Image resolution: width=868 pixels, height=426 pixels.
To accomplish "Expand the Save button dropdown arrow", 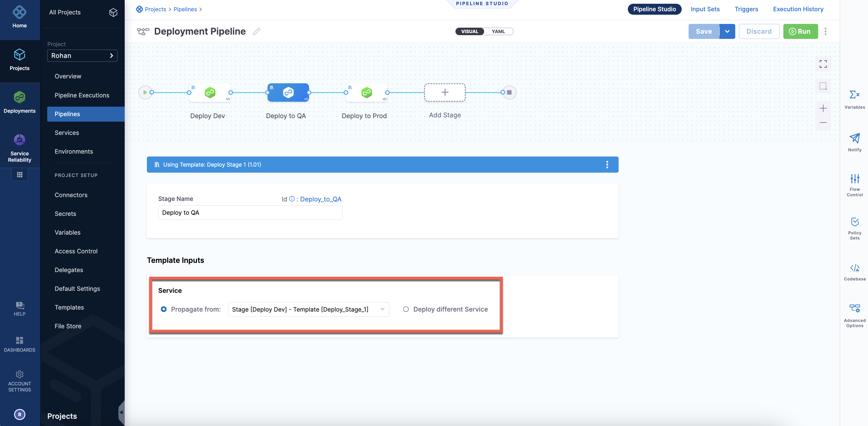I will point(727,31).
